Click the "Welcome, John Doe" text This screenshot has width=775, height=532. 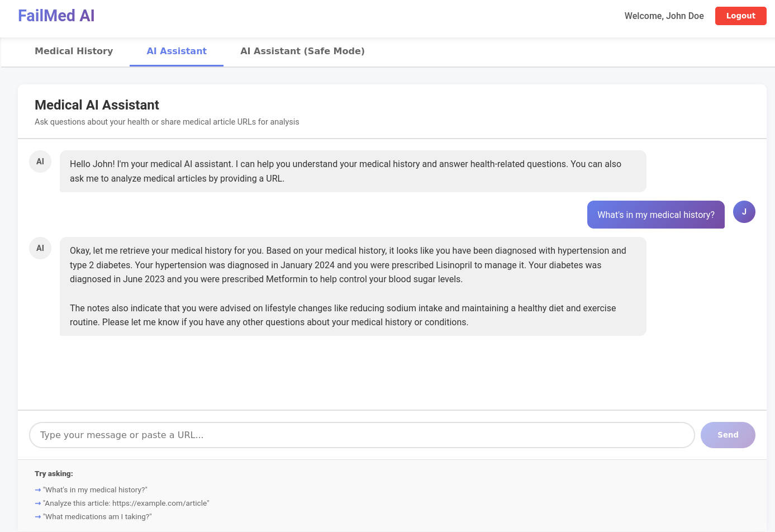point(664,16)
